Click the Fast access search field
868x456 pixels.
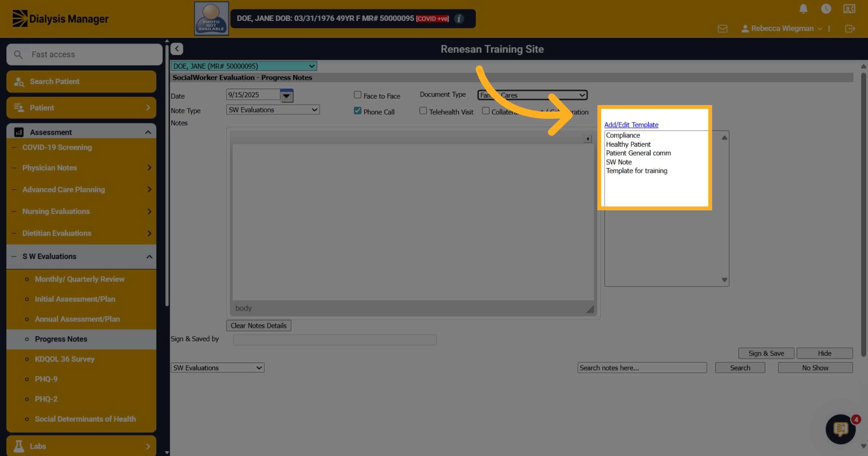84,55
